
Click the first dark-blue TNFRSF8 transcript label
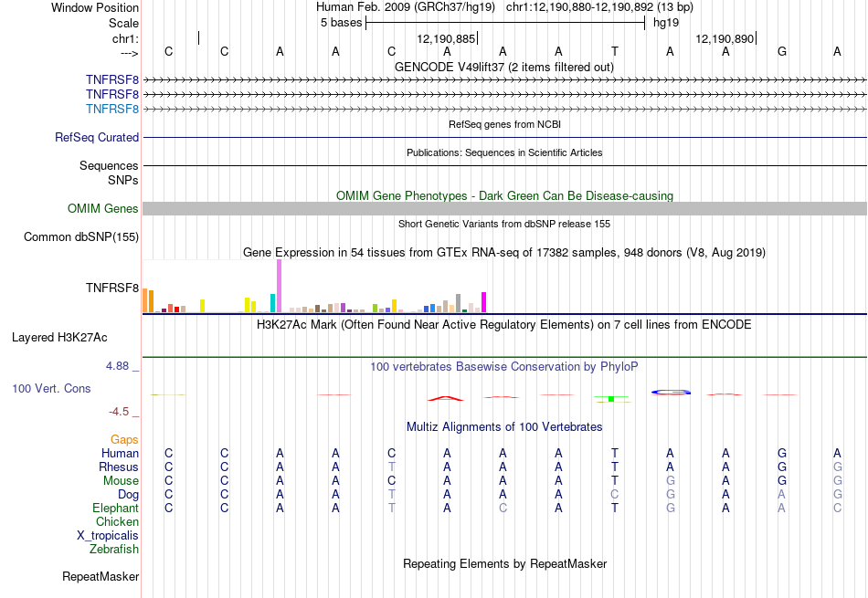[x=111, y=79]
